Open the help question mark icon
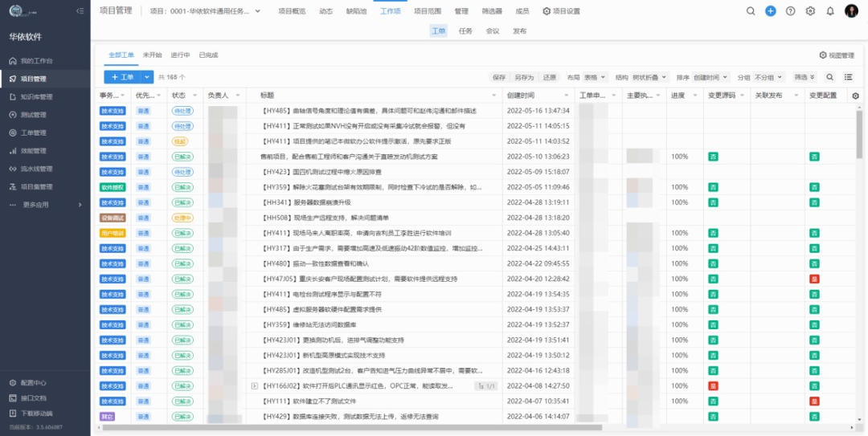Screen dimensions: 868x436 click(790, 11)
